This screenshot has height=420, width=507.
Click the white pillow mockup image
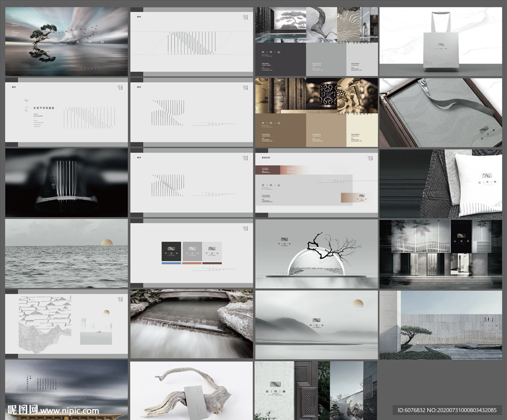(478, 184)
